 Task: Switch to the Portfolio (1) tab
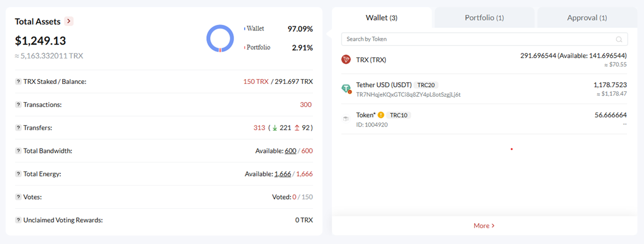pyautogui.click(x=485, y=18)
